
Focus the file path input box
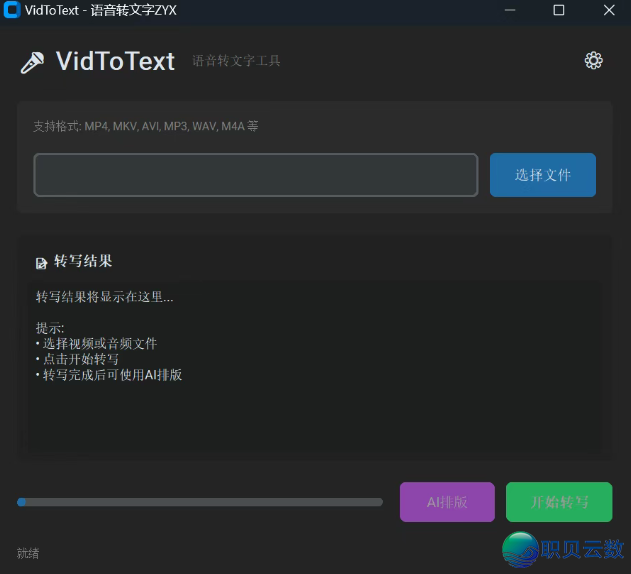click(256, 175)
